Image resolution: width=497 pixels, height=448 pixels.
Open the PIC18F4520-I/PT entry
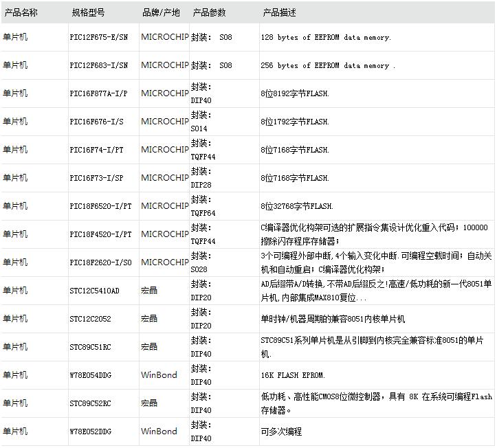click(x=100, y=234)
